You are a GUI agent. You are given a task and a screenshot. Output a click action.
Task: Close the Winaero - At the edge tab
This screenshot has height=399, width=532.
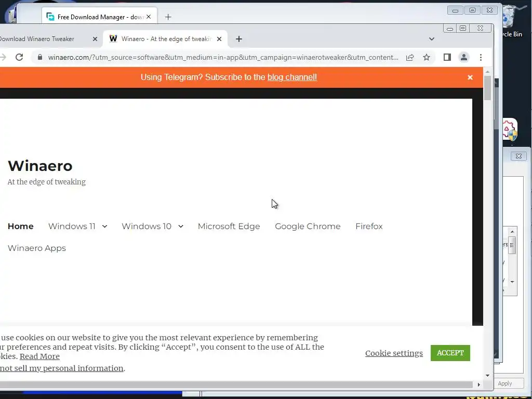point(219,39)
